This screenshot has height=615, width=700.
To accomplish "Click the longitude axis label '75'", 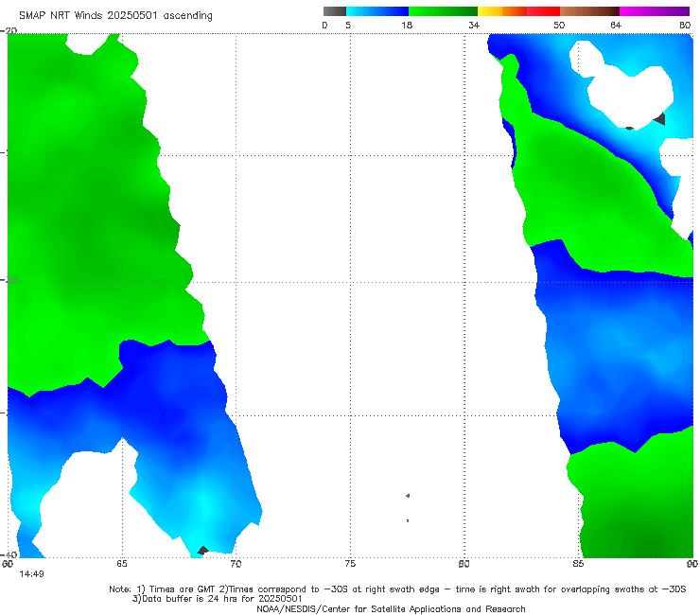I will [350, 564].
